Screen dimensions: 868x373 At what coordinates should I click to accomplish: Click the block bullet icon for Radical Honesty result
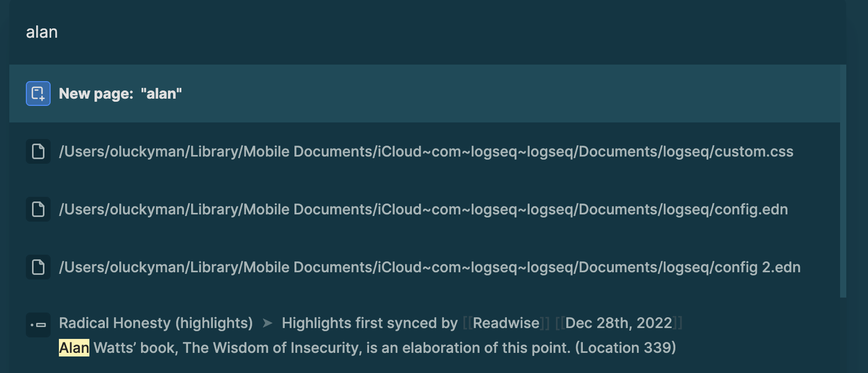tap(38, 325)
